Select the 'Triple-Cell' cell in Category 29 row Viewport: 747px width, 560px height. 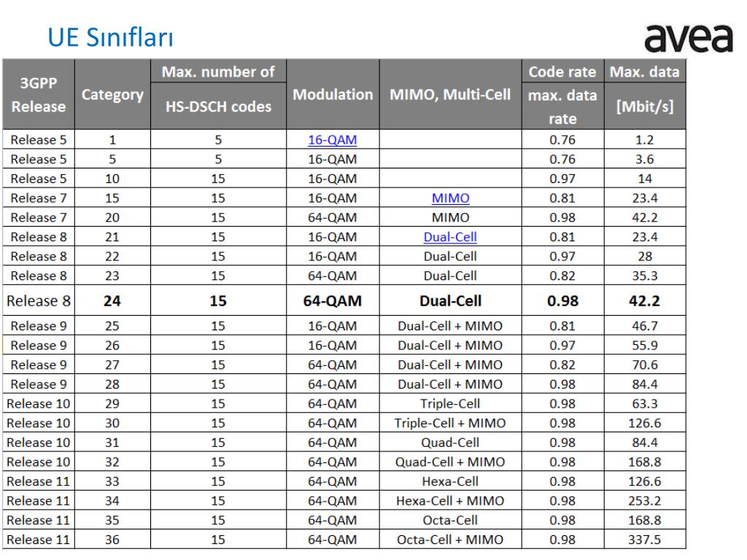click(x=450, y=404)
